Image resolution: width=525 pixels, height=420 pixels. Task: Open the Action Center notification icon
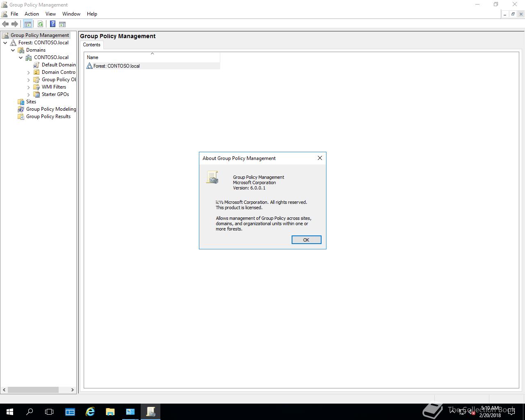(511, 412)
